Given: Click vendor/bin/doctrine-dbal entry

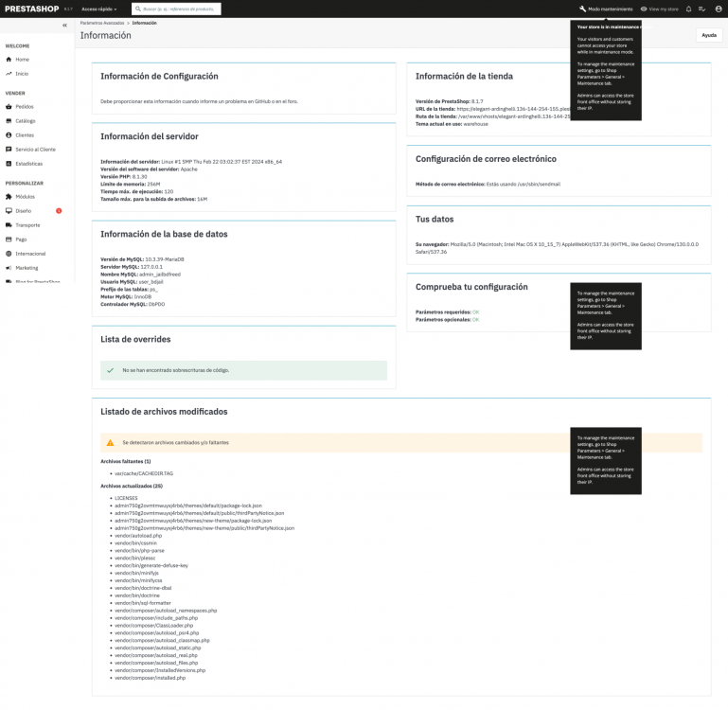Looking at the screenshot, I should (143, 588).
